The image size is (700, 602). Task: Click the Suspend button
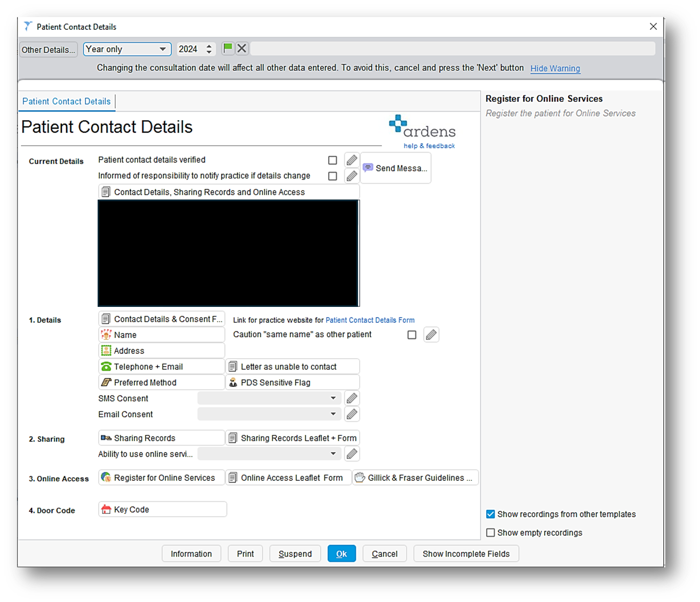pyautogui.click(x=295, y=553)
